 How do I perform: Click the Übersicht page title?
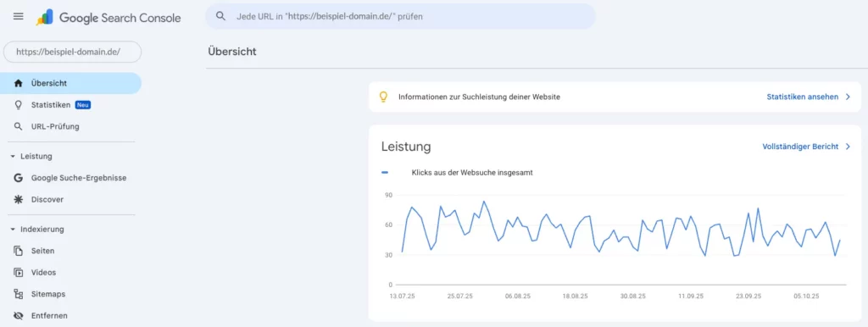[232, 52]
